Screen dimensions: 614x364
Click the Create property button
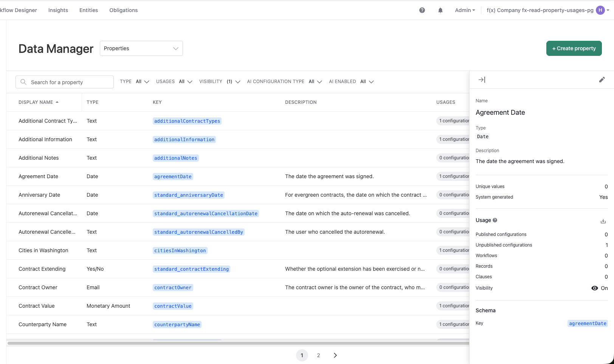(x=574, y=48)
